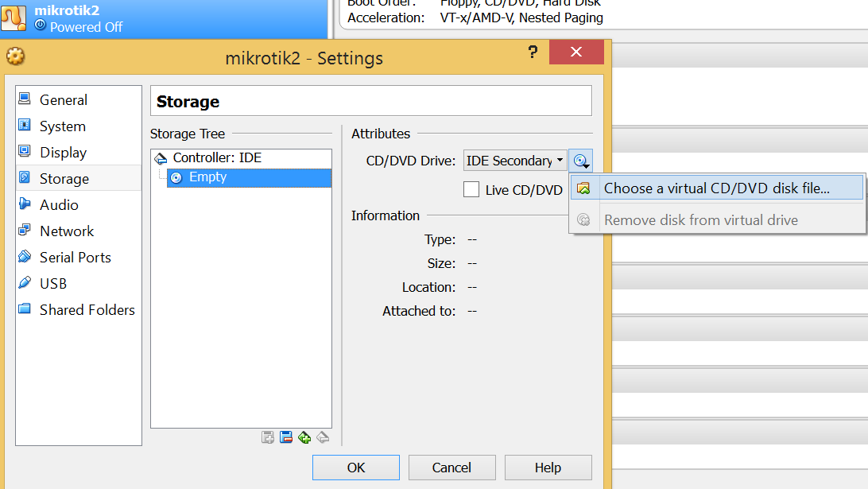Click the CD disc icon beside Empty
The width and height of the screenshot is (868, 489).
[x=176, y=178]
